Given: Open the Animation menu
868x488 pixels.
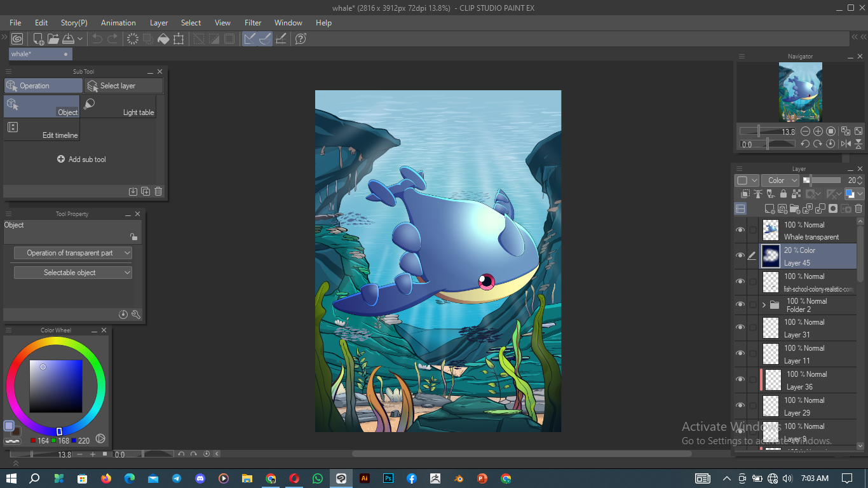Looking at the screenshot, I should click(x=118, y=23).
